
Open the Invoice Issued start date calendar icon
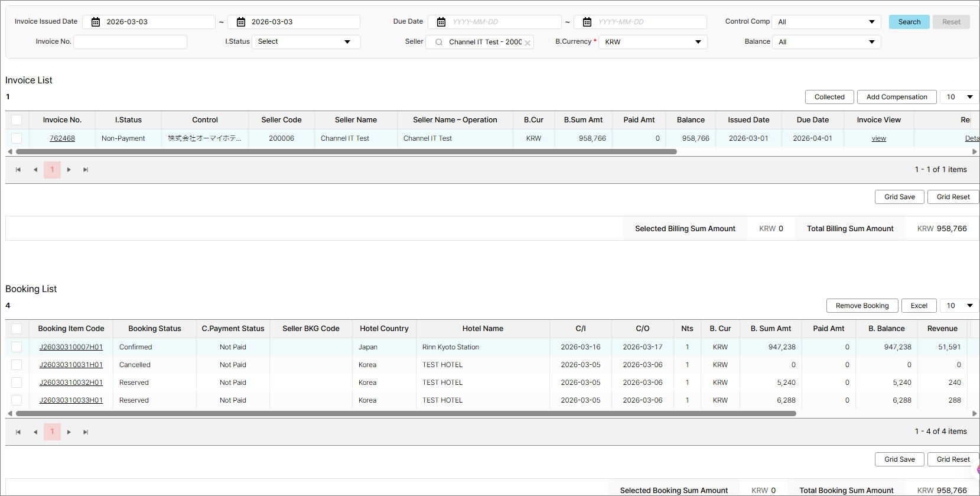(x=96, y=22)
